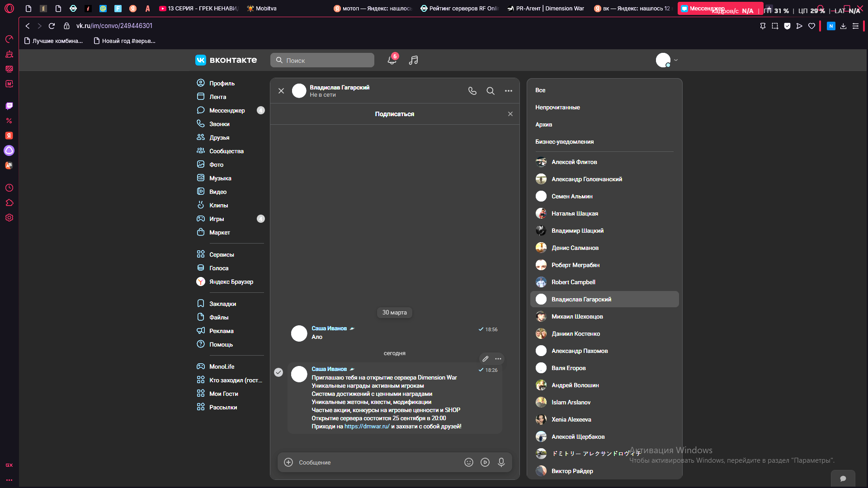Screen dimensions: 868x488
Task: Select the Все chats filter
Action: [540, 90]
